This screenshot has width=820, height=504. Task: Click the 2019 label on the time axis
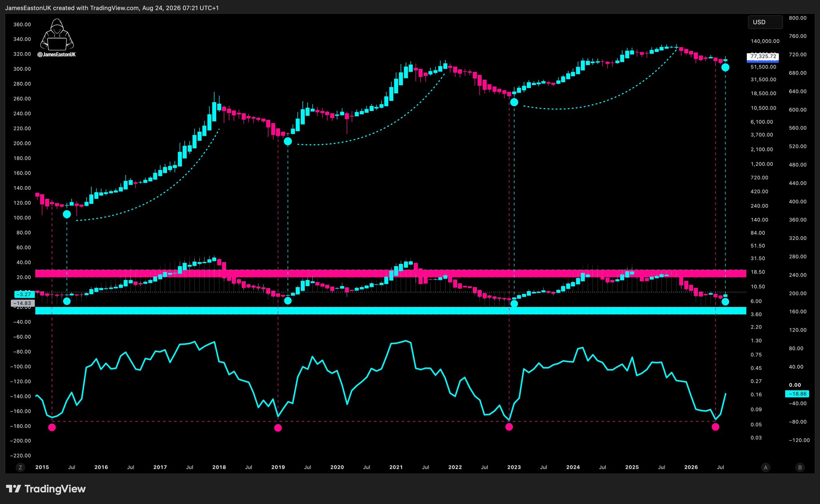click(x=278, y=467)
